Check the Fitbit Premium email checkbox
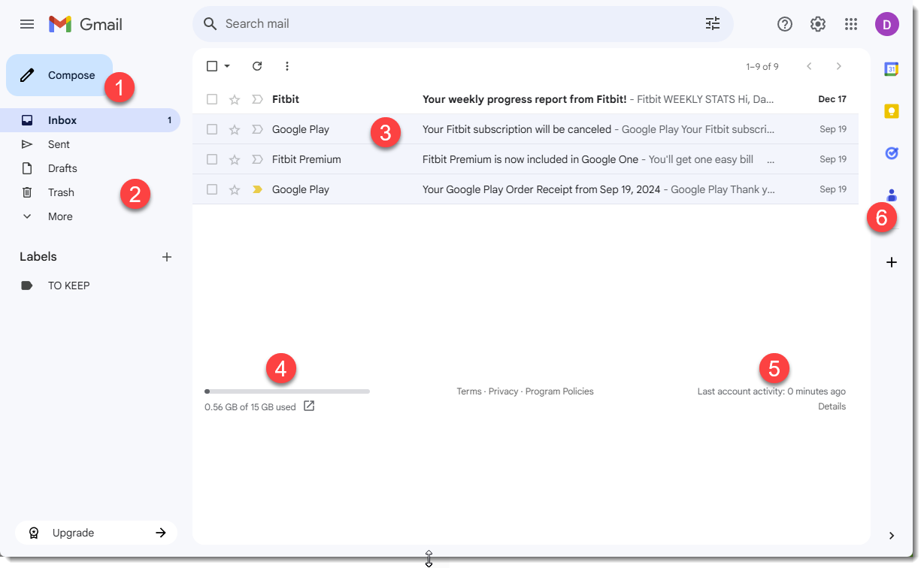The width and height of the screenshot is (924, 568). pyautogui.click(x=212, y=159)
